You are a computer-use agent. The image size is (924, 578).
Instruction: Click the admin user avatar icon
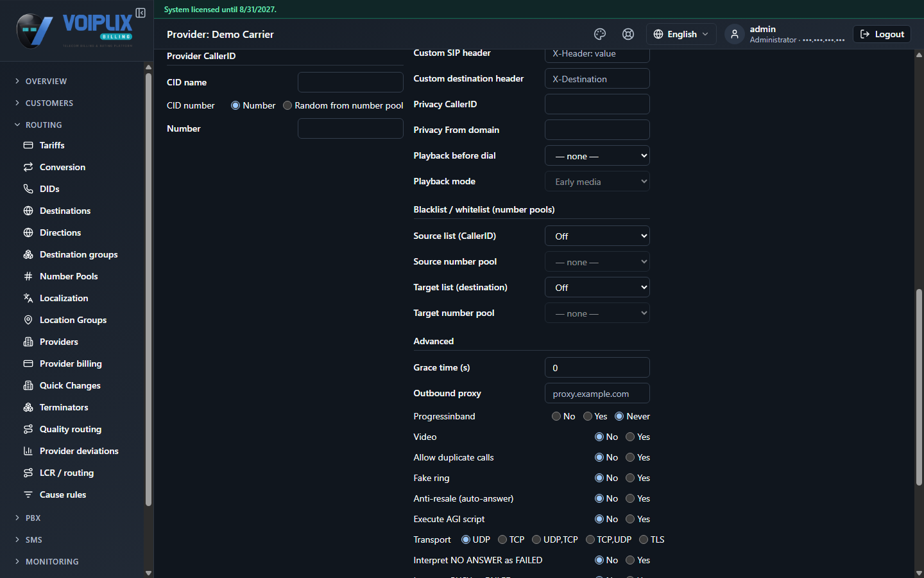(735, 34)
